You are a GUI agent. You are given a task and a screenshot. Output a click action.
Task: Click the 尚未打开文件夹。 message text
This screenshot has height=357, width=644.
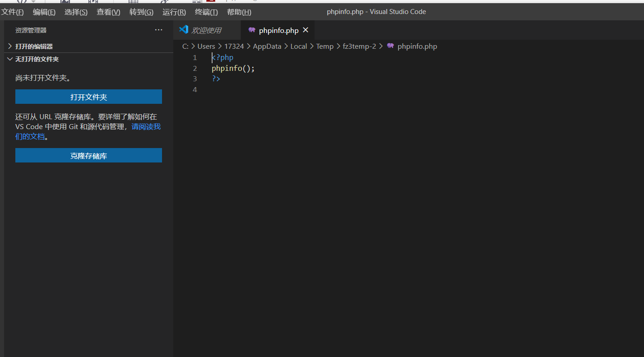(x=43, y=78)
